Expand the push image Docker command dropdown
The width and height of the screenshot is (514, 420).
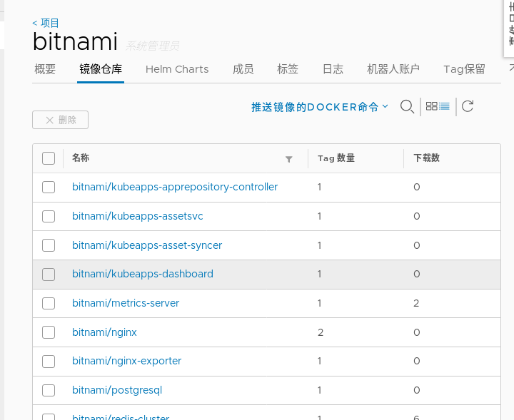tap(320, 107)
